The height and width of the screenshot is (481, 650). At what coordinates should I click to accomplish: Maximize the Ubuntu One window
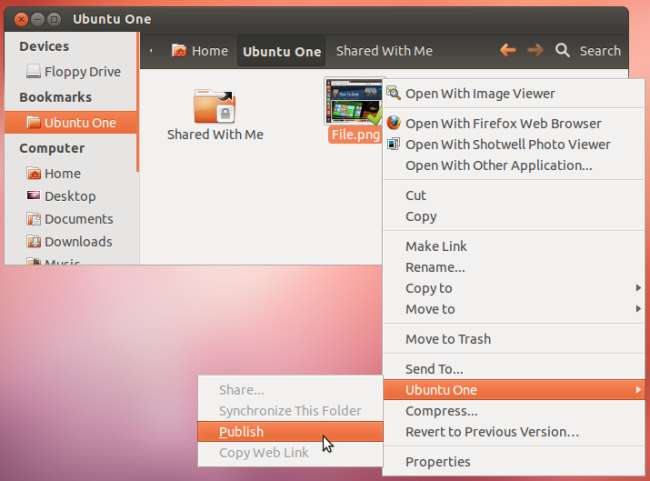click(54, 19)
